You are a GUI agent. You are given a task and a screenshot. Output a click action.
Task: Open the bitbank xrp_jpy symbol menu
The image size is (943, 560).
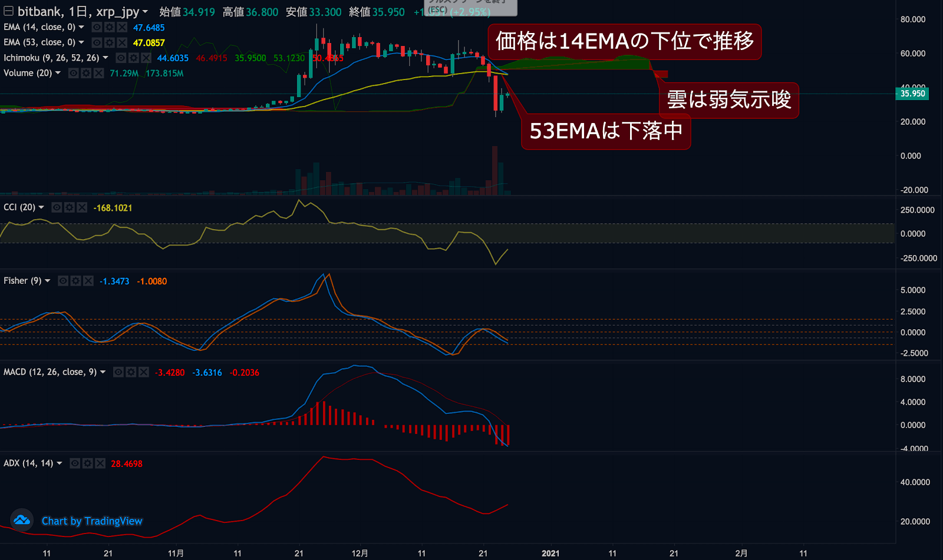[x=145, y=12]
